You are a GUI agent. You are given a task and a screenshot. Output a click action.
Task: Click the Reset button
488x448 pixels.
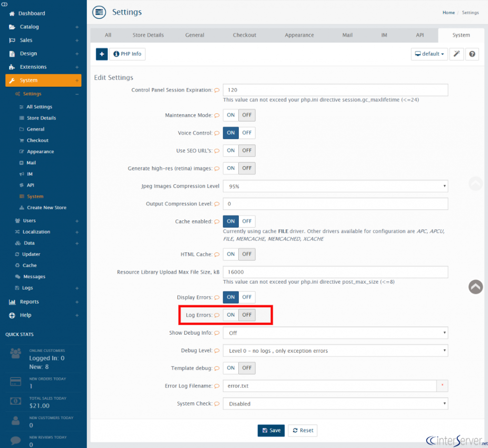303,430
